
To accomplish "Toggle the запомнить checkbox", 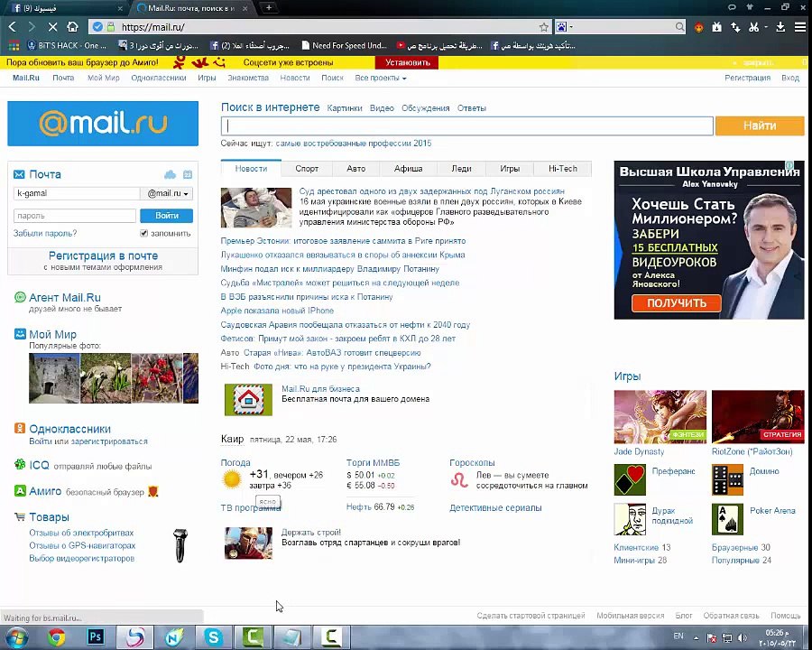I will point(144,233).
